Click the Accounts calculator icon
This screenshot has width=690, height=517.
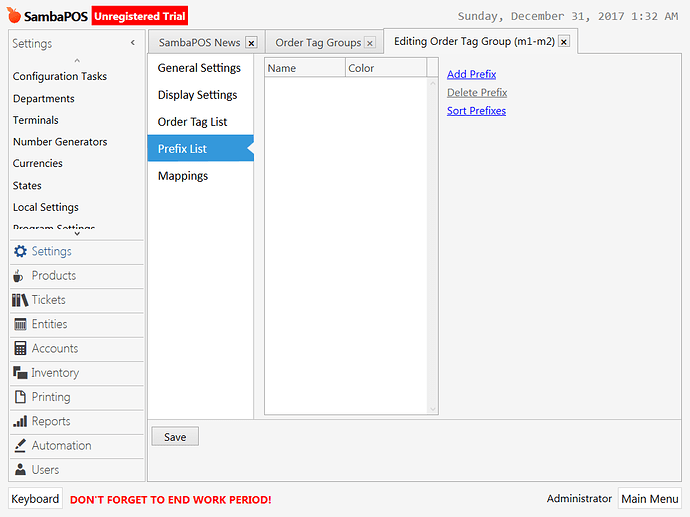click(x=20, y=348)
